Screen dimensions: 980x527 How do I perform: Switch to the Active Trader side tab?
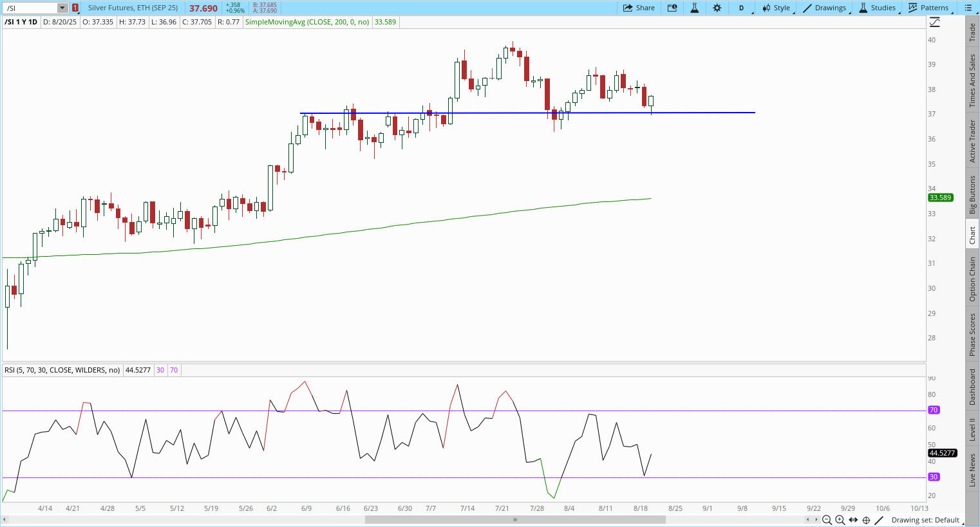(x=972, y=141)
